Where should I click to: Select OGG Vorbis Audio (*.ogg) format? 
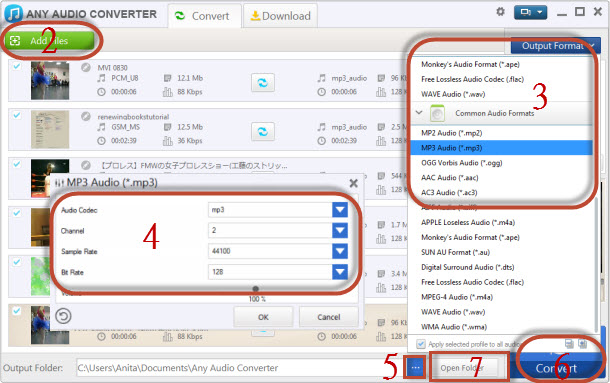(x=501, y=163)
